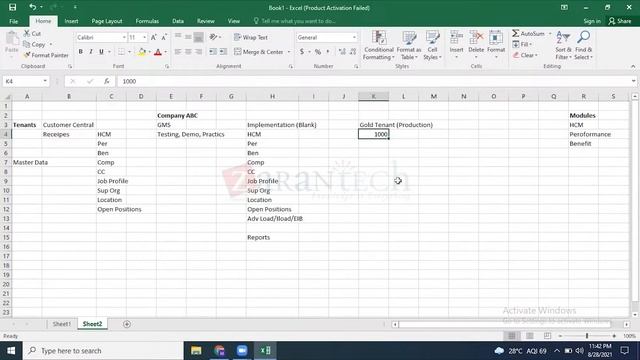Switch to the View tab
This screenshot has height=360, width=640.
[x=234, y=21]
